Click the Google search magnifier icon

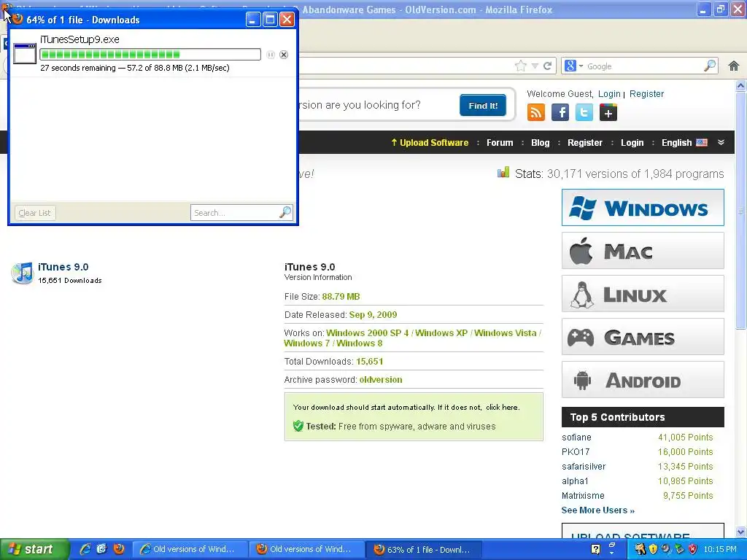710,66
